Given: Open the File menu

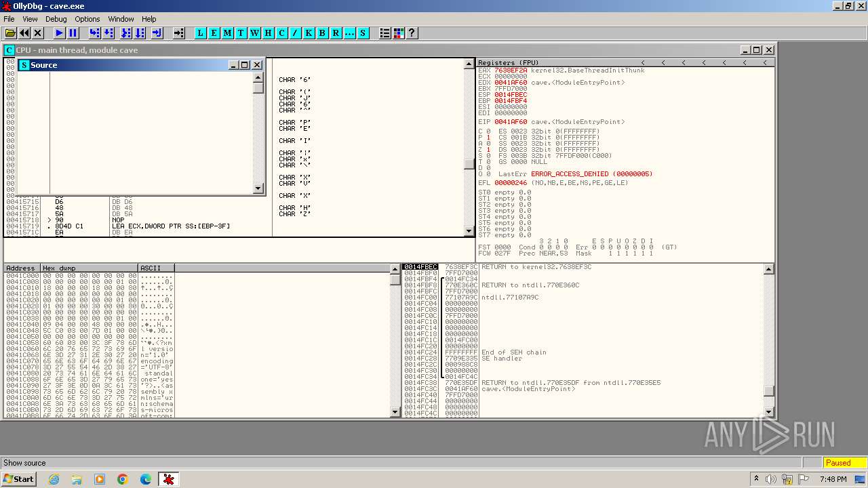Looking at the screenshot, I should pos(9,19).
